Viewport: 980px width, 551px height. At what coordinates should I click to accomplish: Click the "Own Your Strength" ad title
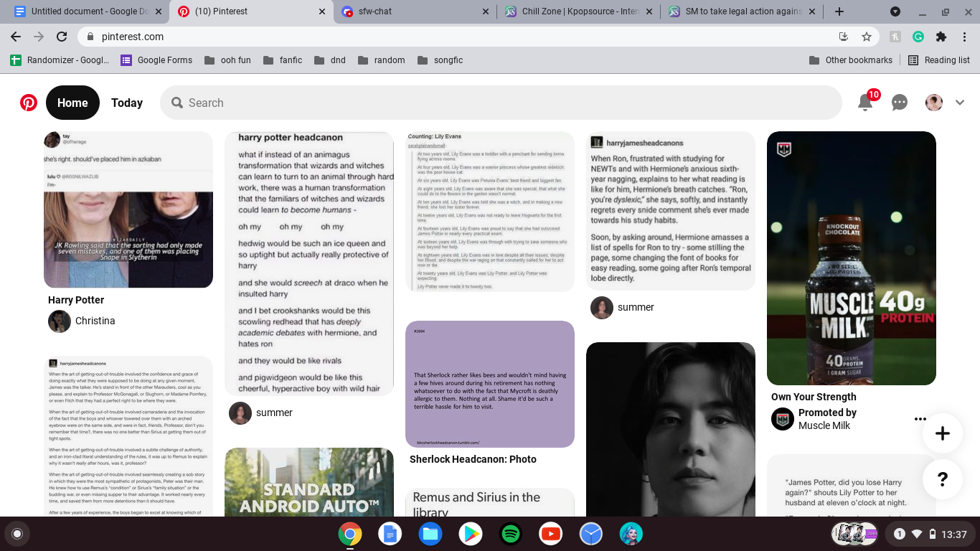pos(814,397)
